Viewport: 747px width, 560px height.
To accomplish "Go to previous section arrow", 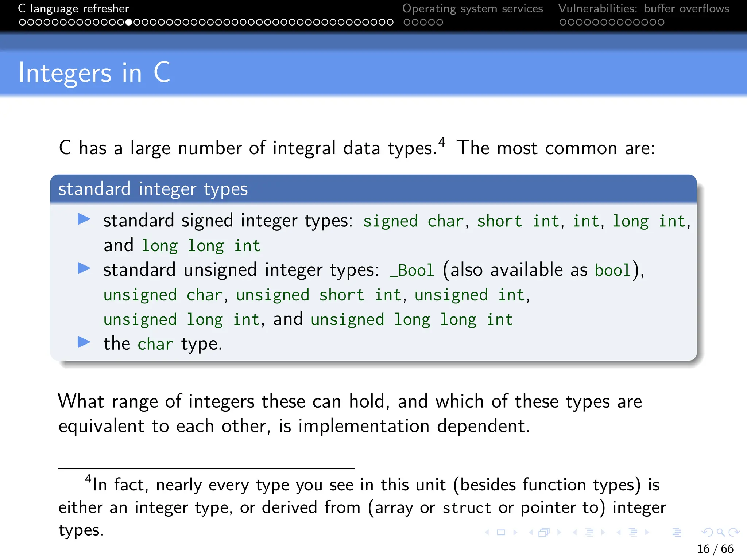I will [x=619, y=532].
